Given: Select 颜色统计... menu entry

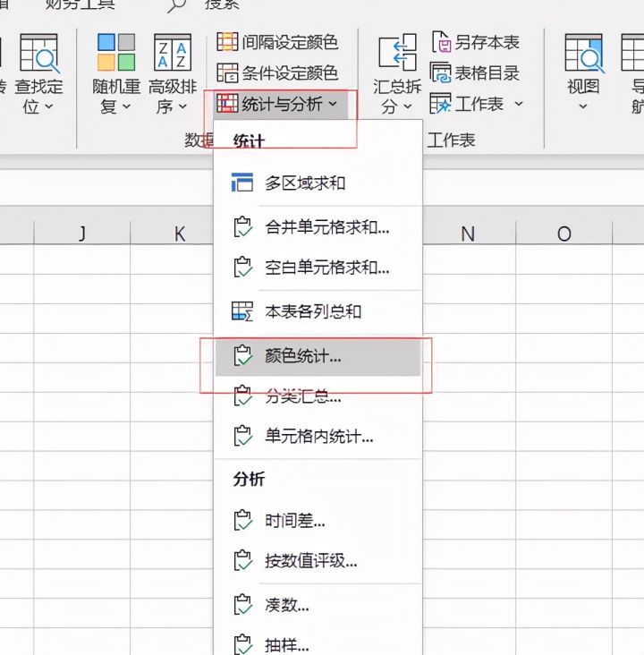Looking at the screenshot, I should (x=318, y=356).
